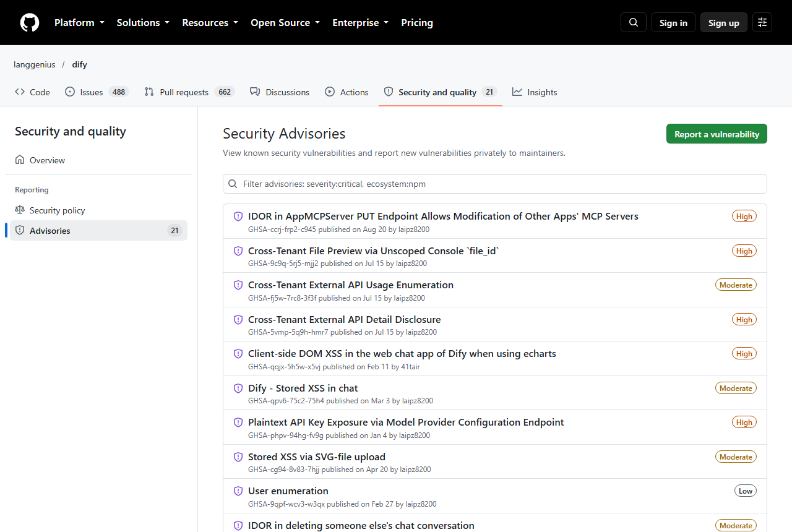Open the langgenius owner link
This screenshot has height=532, width=792.
tap(35, 64)
